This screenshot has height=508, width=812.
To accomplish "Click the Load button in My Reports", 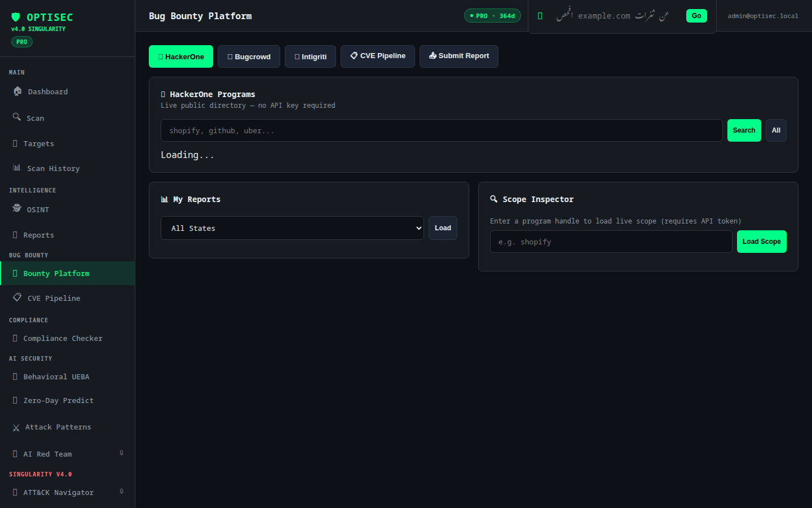I will [x=443, y=228].
